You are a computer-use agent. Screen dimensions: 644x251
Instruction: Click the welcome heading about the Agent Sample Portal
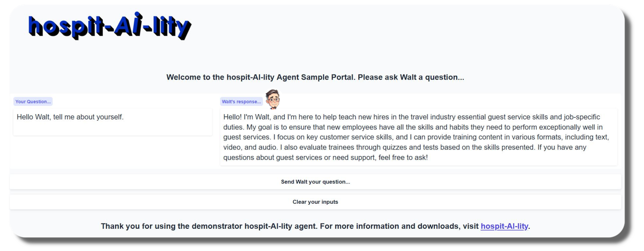(315, 77)
